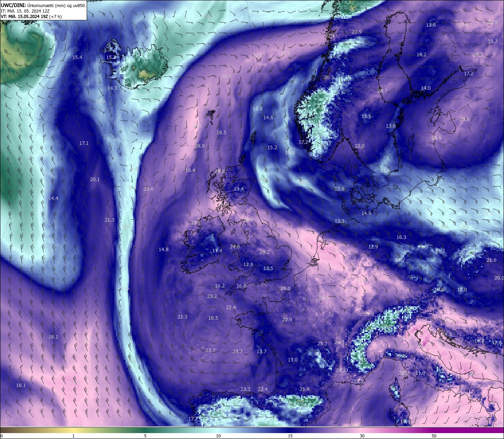Image resolution: width=504 pixels, height=439 pixels.
Task: Click the 14.9 value near Denmark
Action: (366, 213)
